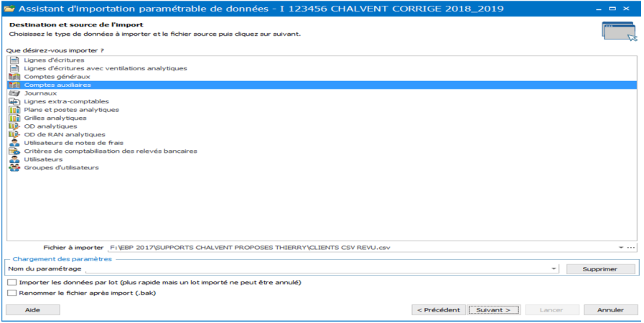This screenshot has height=323, width=644.
Task: Select "OD analytiques" entry
Action: pos(50,126)
